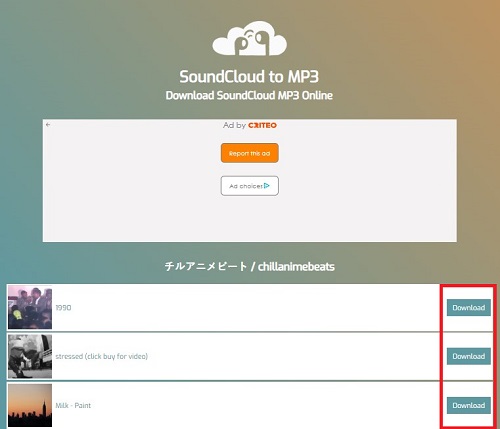Screen dimensions: 500x429
Task: Open the Milk - Paint skyline thumbnail
Action: 30,405
